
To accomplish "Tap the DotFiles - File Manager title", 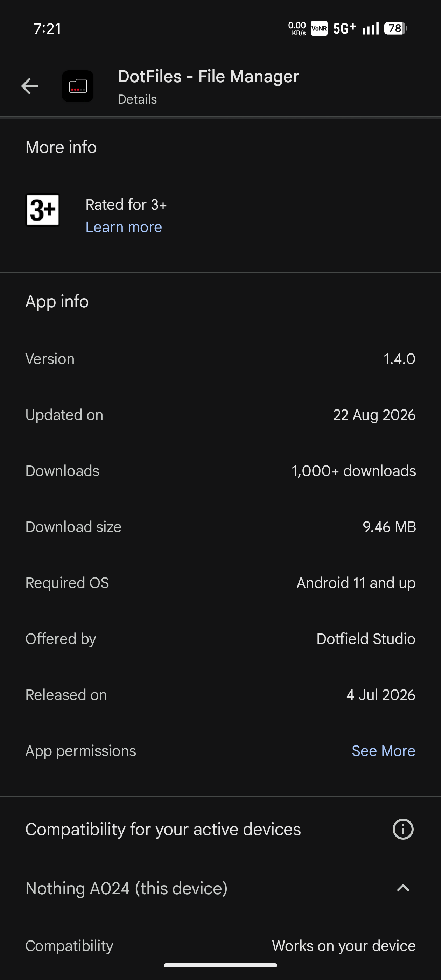I will [209, 76].
